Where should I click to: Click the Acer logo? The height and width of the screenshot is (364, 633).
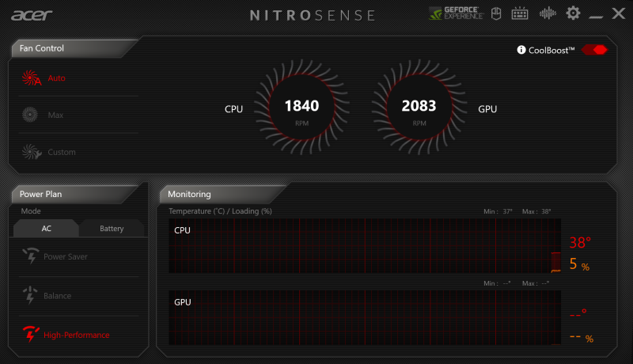click(32, 15)
